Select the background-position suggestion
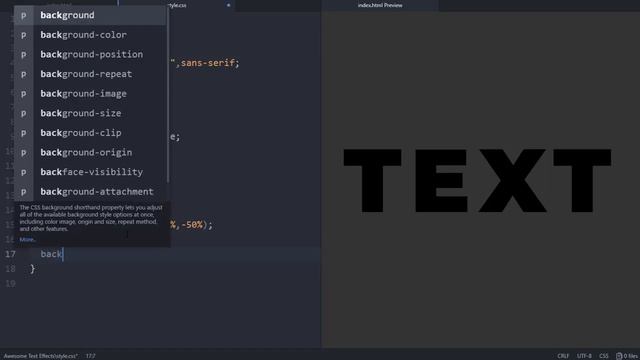Image resolution: width=640 pixels, height=360 pixels. 90,54
